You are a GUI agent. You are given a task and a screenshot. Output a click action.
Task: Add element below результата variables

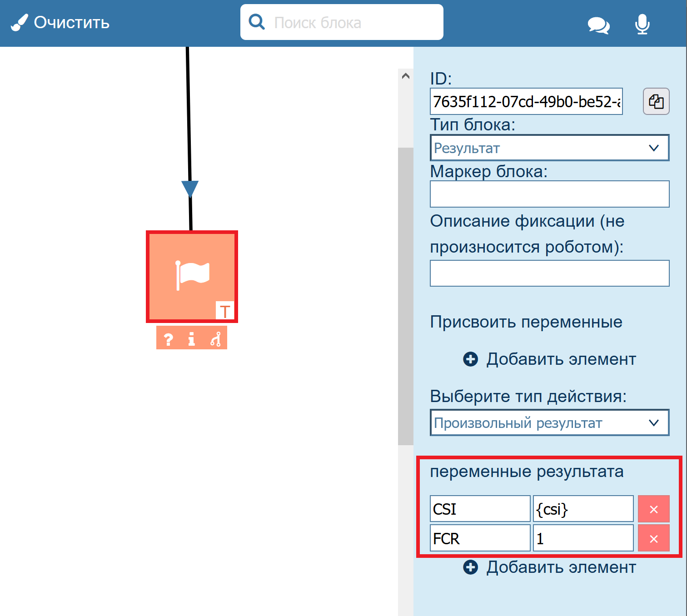549,567
